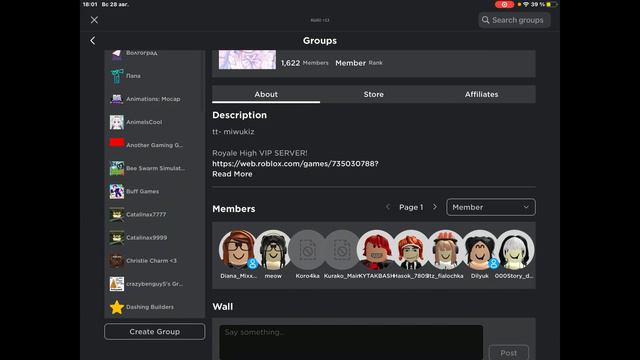Screen dimensions: 640x360
Task: Click the Royale High VIP SERVER! text
Action: [x=260, y=153]
